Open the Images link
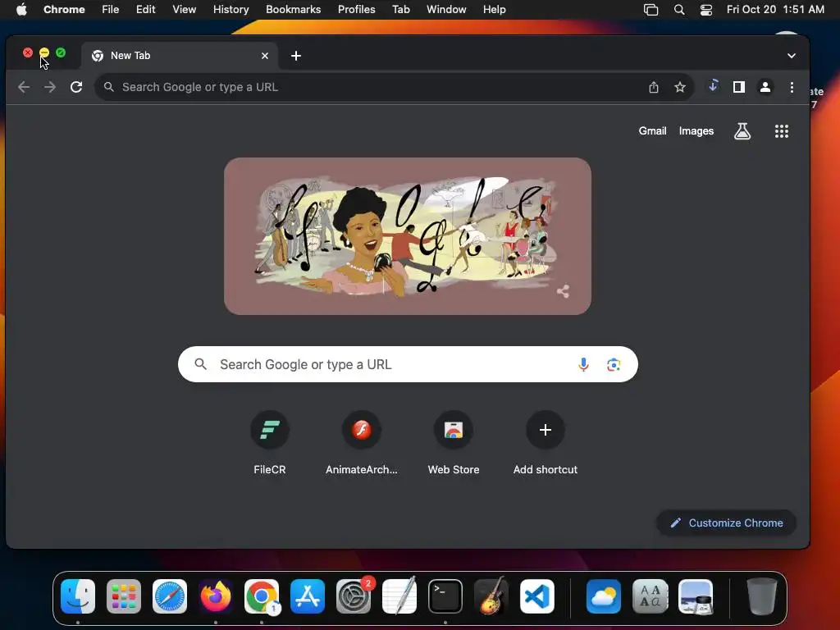 [x=696, y=130]
